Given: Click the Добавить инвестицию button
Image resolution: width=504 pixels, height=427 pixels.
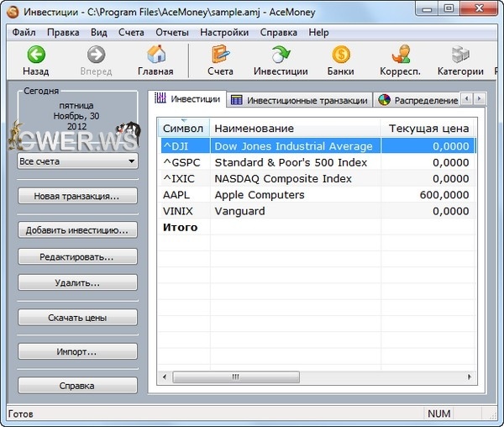Looking at the screenshot, I should coord(76,229).
